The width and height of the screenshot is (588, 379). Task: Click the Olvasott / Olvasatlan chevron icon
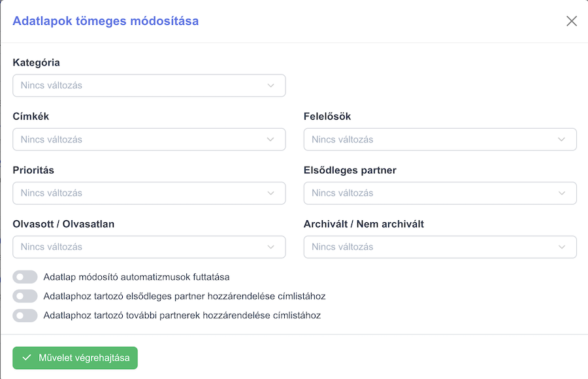pyautogui.click(x=270, y=247)
